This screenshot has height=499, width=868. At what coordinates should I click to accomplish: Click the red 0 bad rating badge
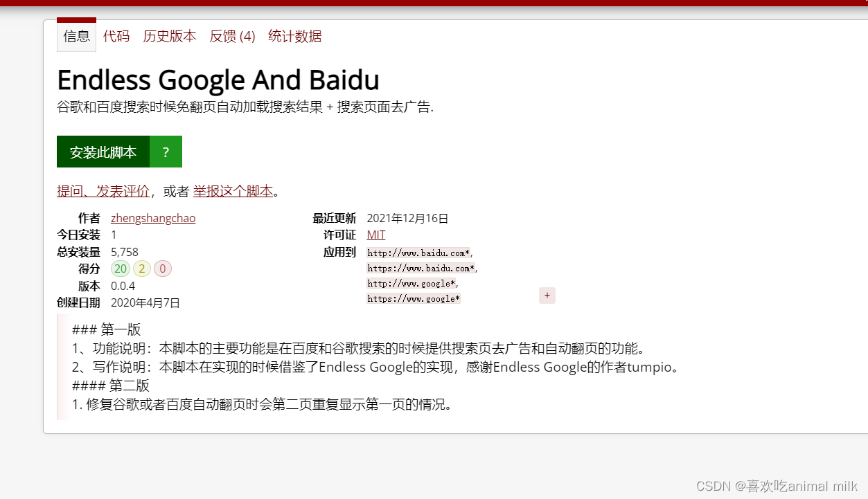pos(163,269)
